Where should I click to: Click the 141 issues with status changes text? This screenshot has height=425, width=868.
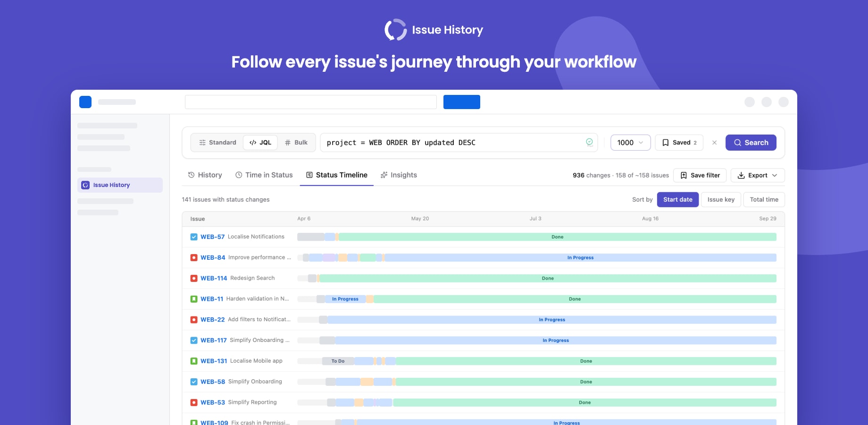coord(225,200)
